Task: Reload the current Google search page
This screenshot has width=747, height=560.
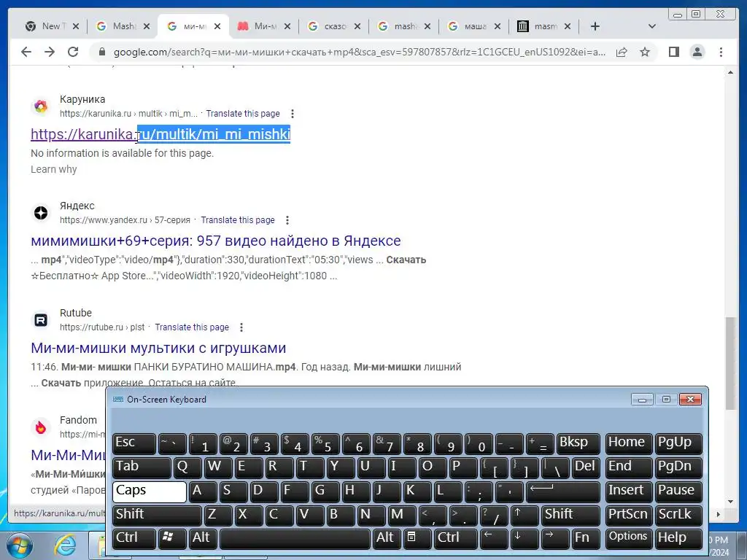Action: click(73, 52)
